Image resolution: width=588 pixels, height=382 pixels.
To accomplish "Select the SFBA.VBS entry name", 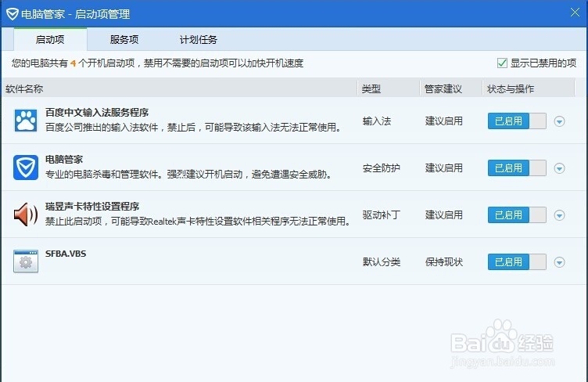I will point(66,254).
